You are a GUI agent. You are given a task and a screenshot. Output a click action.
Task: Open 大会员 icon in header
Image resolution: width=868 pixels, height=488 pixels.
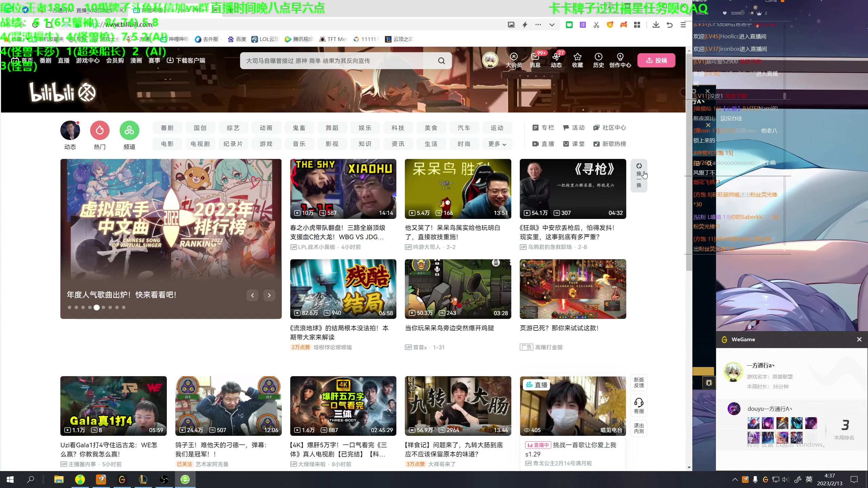(514, 60)
